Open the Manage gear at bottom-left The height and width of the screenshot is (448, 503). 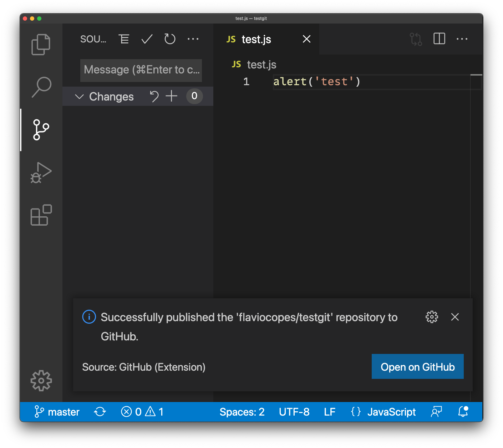coord(41,381)
